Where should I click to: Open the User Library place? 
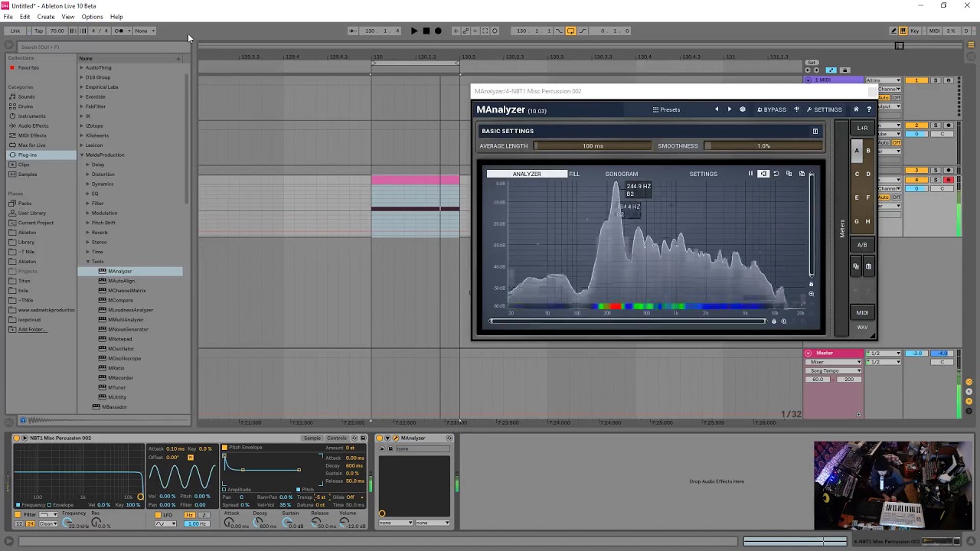point(32,214)
